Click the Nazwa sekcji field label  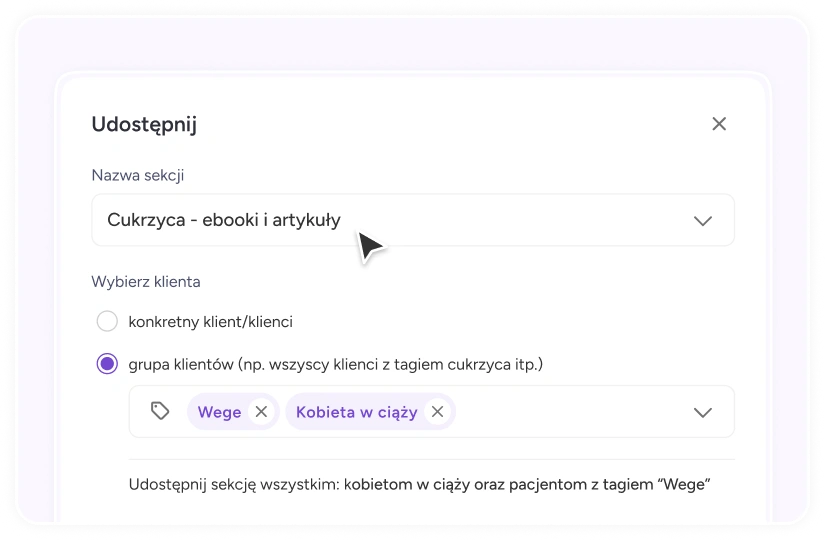coord(138,175)
